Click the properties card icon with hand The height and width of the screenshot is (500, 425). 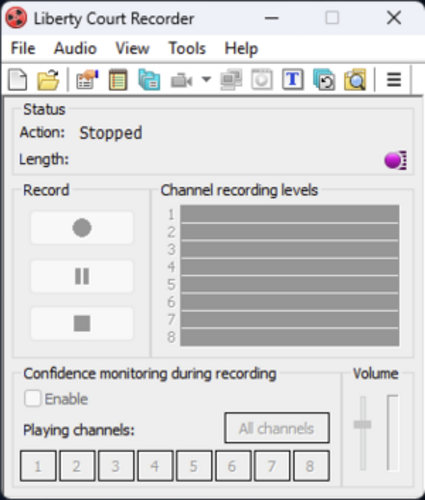(x=87, y=80)
